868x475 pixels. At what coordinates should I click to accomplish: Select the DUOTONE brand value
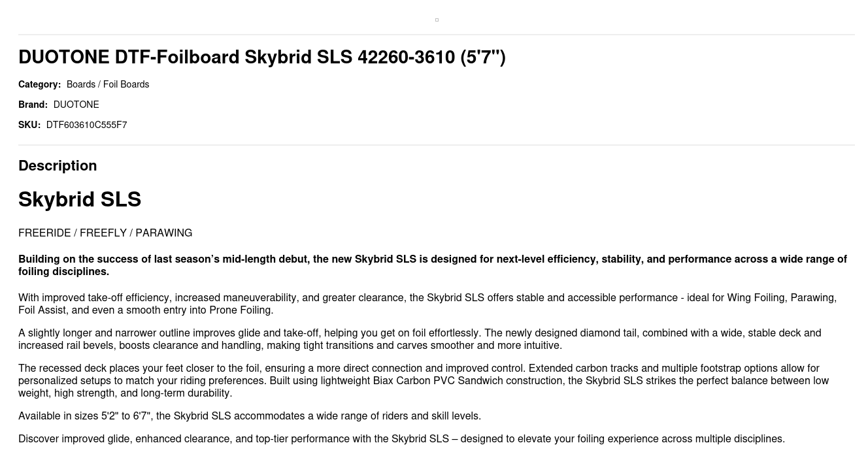click(x=76, y=105)
